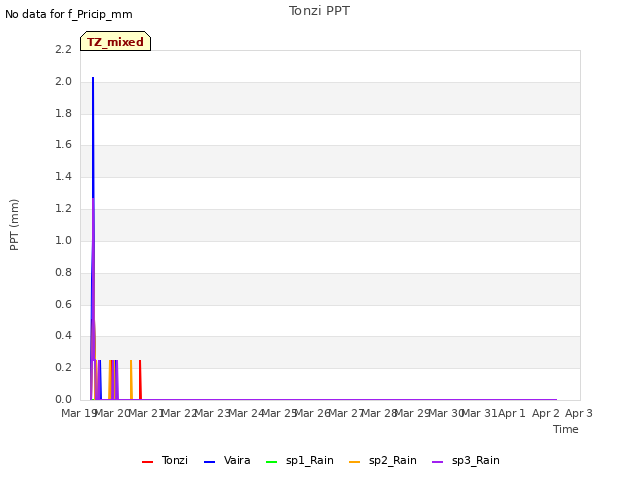
Task: Toggle the Vaira legend entry
Action: tap(227, 460)
